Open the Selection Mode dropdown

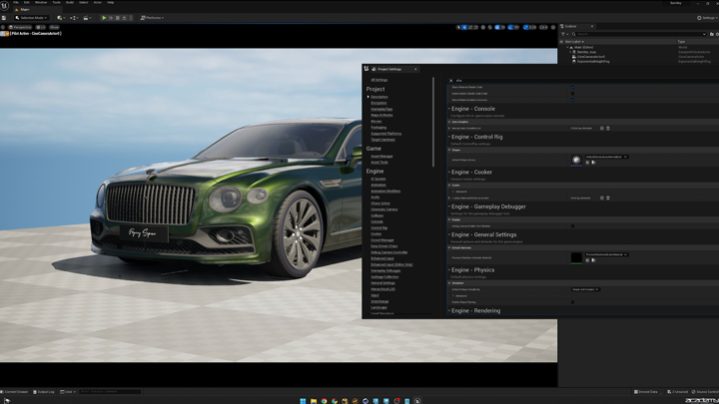(31, 18)
